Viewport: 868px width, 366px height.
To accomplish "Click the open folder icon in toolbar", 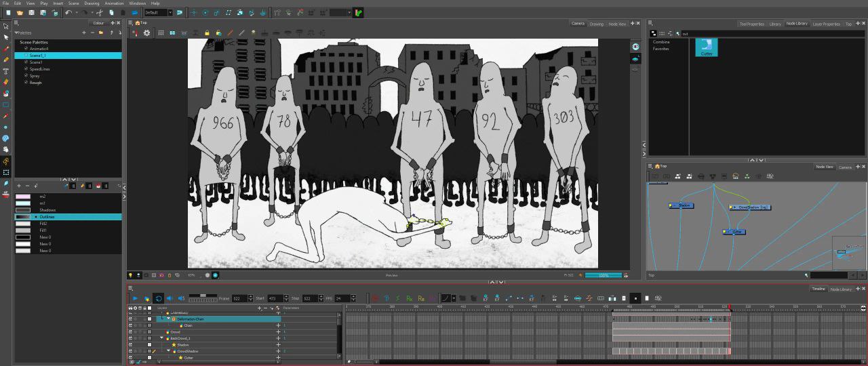I will (20, 12).
